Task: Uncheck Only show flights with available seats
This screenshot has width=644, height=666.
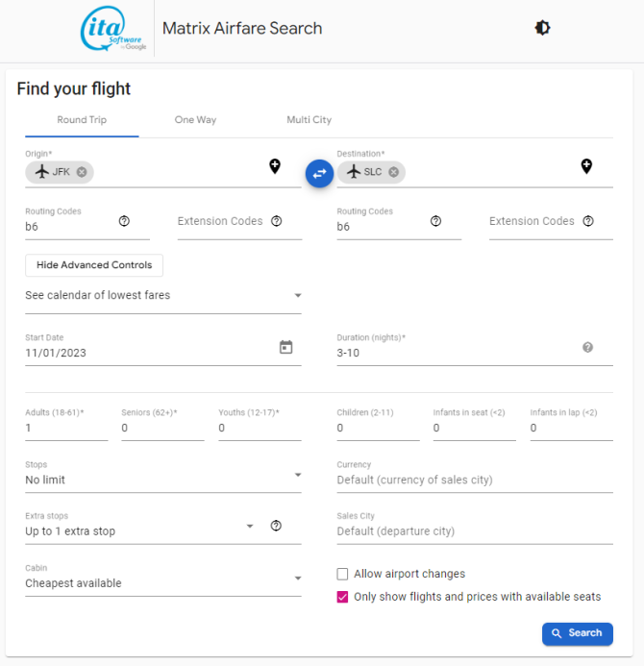Action: click(342, 597)
